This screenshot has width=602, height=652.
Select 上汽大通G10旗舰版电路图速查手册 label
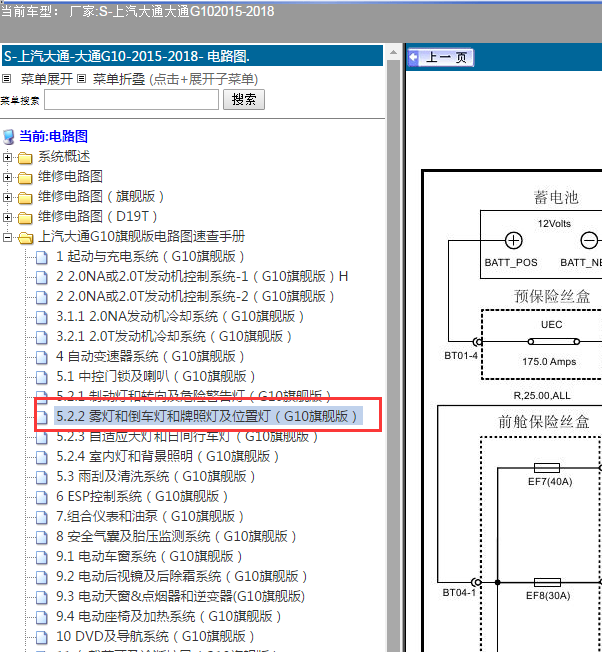click(141, 237)
